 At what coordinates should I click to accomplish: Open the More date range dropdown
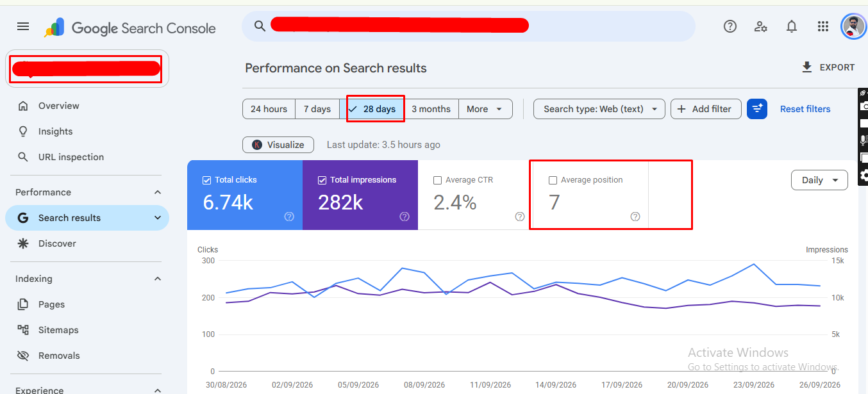click(485, 109)
